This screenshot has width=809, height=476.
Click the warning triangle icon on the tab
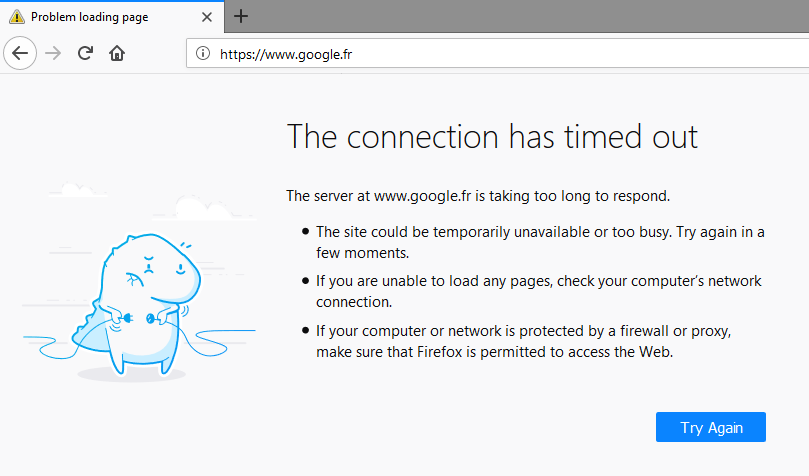(x=17, y=17)
